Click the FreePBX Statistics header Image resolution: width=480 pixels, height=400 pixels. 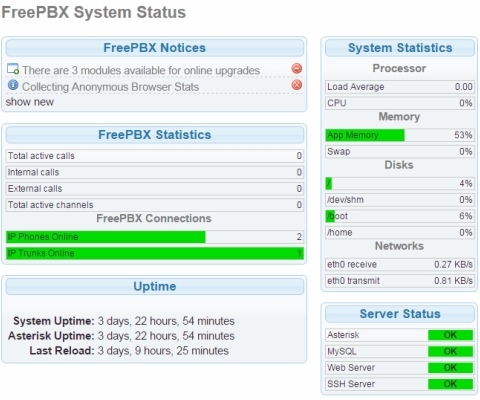click(155, 135)
